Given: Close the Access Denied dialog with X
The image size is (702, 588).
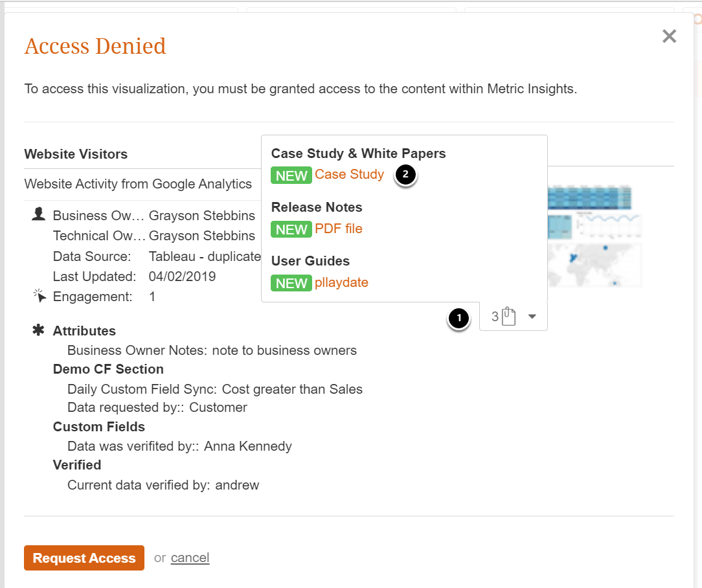Looking at the screenshot, I should click(x=669, y=36).
